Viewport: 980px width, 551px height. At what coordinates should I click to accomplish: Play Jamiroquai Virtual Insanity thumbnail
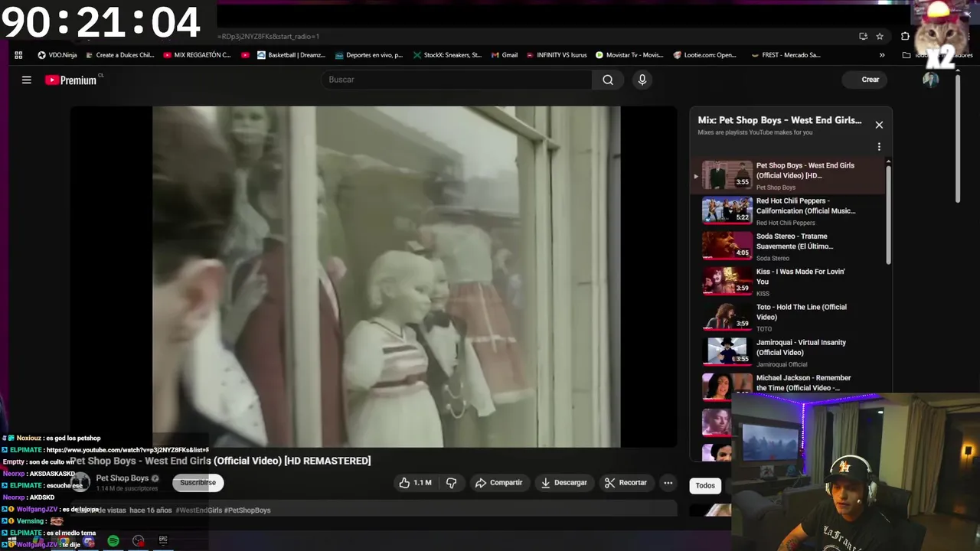point(727,352)
